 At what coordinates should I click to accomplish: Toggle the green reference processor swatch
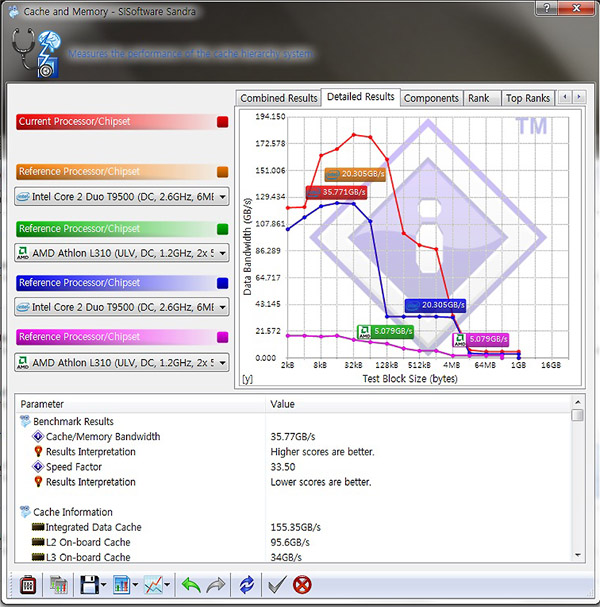tap(223, 229)
